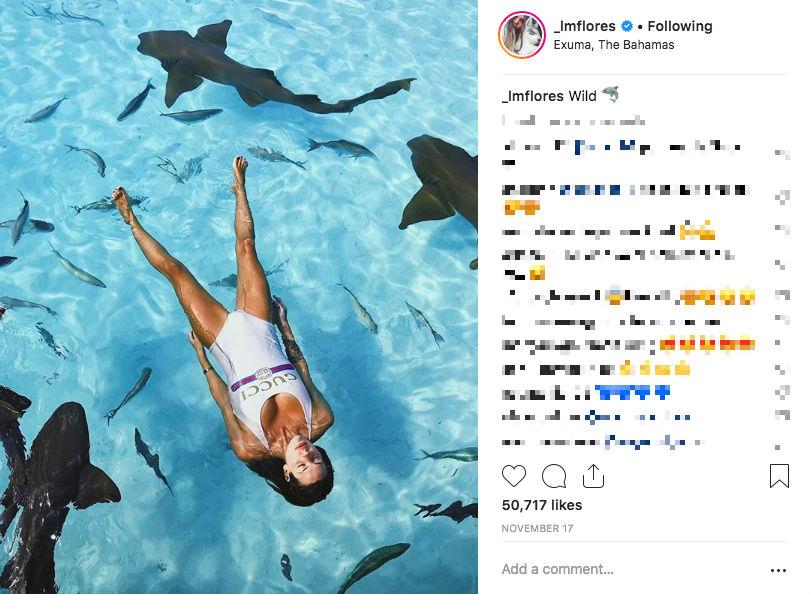
Task: View the _lmflores profile picture story
Action: click(x=522, y=35)
